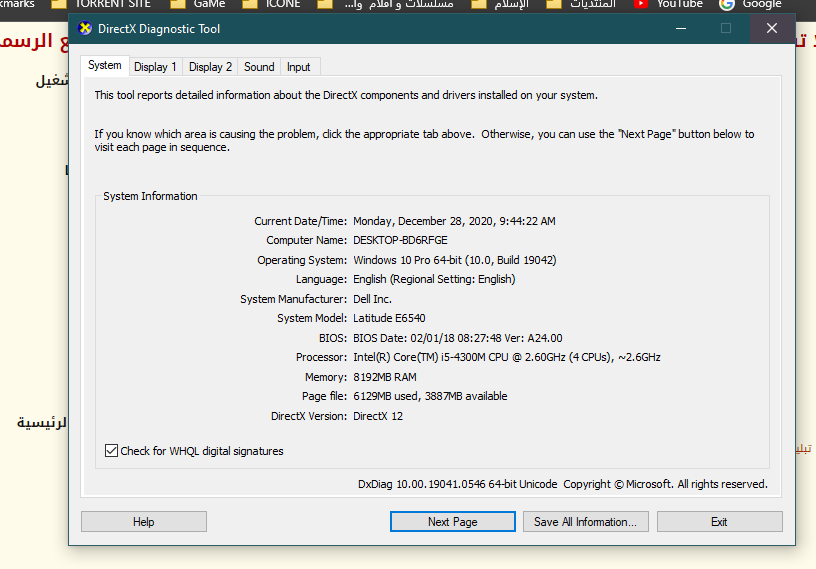Click the DirectX Diagnostic Tool title icon

click(x=85, y=28)
